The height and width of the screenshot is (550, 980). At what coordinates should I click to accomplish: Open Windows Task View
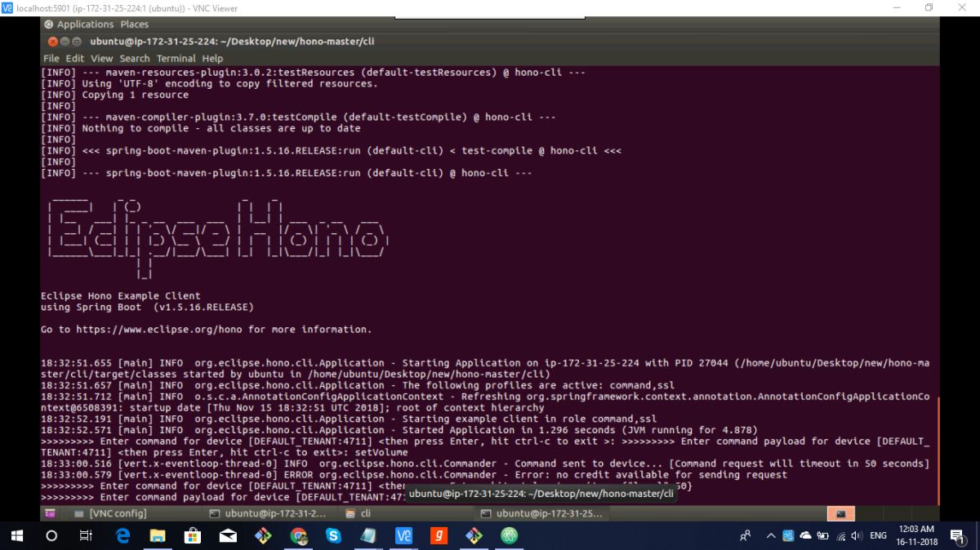[86, 536]
